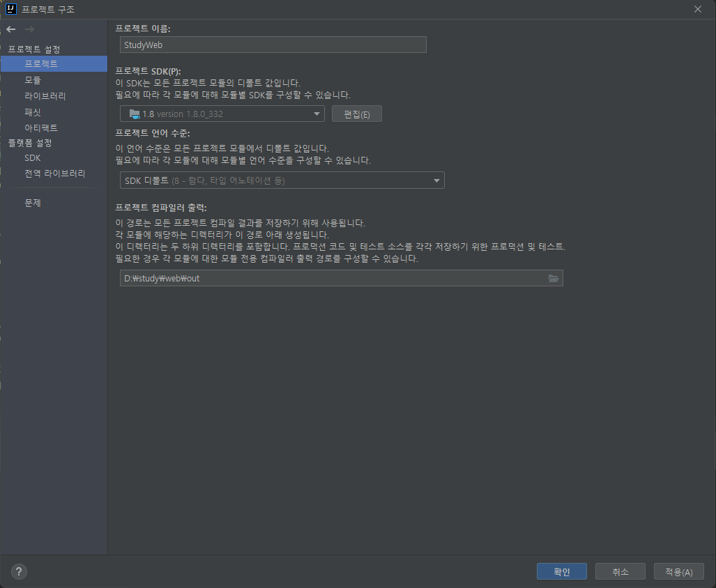716x588 pixels.
Task: Click the IntelliJ IDEA logo in title bar
Action: coord(11,8)
